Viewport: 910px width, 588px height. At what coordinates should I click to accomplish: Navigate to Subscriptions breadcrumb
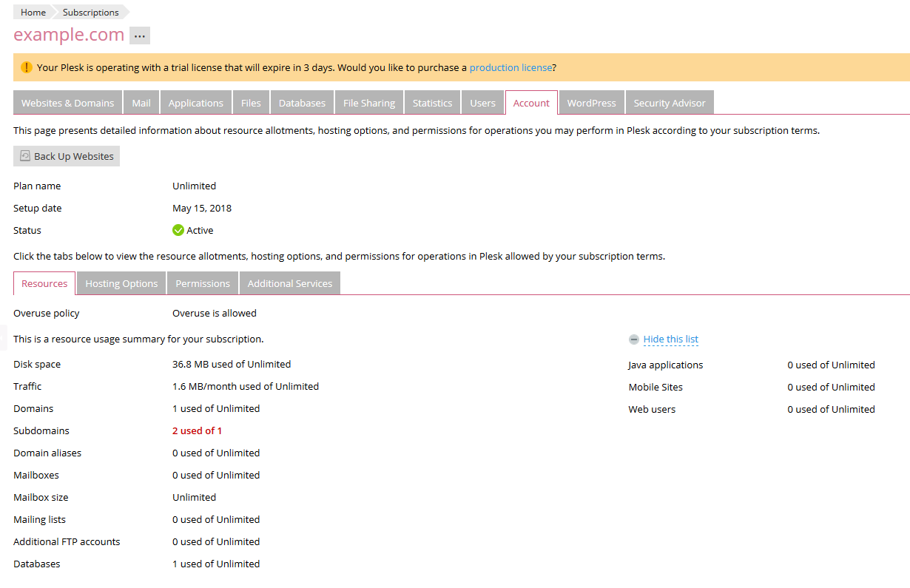coord(90,13)
